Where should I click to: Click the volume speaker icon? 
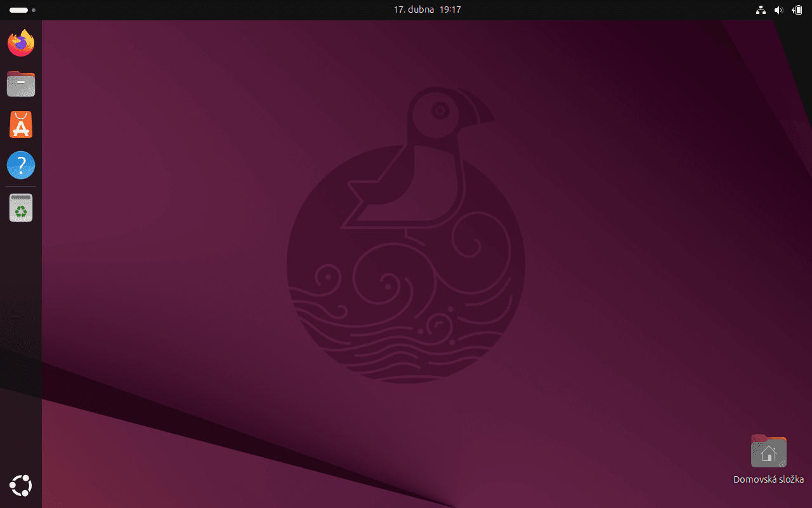tap(779, 10)
